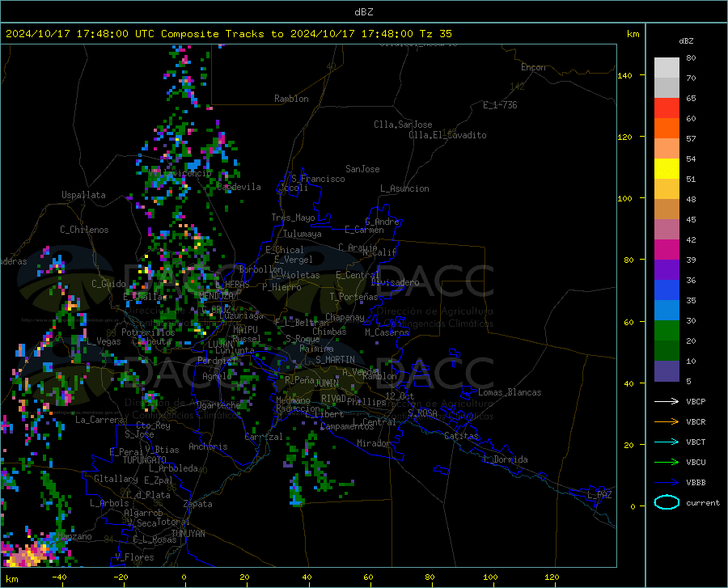Click the Chapanay label
Screen dimensions: 728x588
[x=345, y=317]
